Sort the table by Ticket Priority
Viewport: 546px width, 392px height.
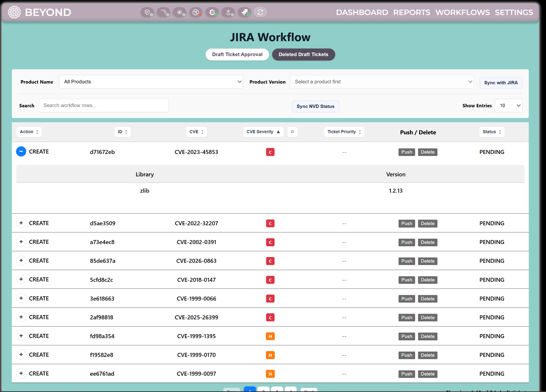point(344,132)
